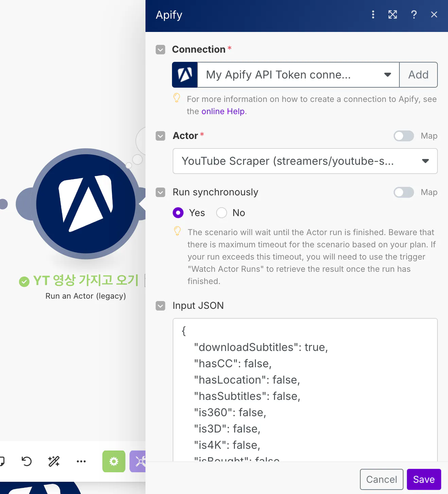Close the Apify settings panel

coord(434,15)
